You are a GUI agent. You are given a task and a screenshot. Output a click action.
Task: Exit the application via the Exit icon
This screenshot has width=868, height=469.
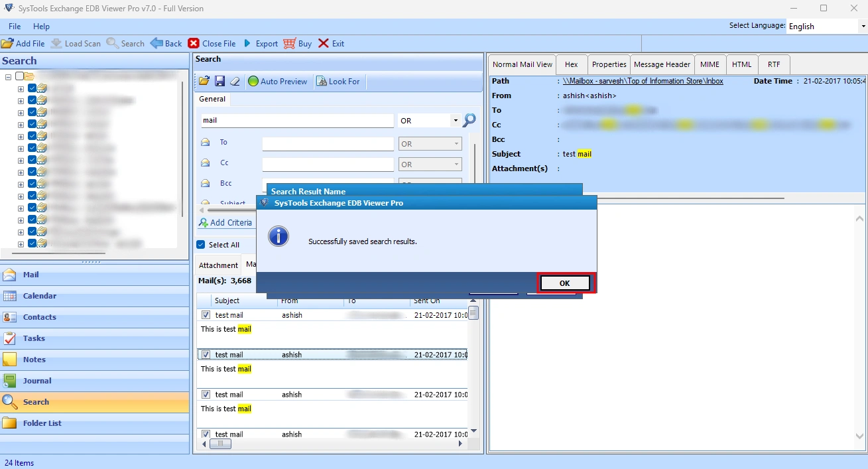[324, 43]
